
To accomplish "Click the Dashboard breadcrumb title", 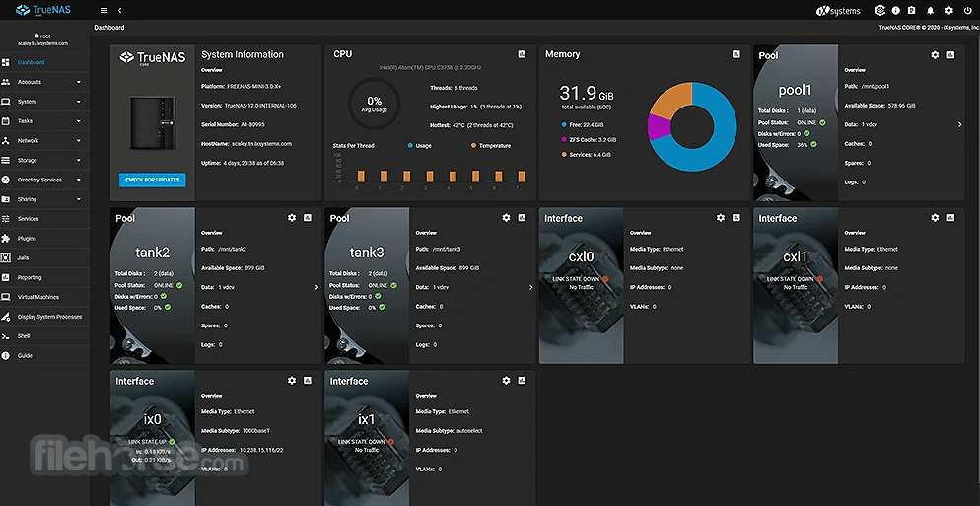I will [x=109, y=28].
